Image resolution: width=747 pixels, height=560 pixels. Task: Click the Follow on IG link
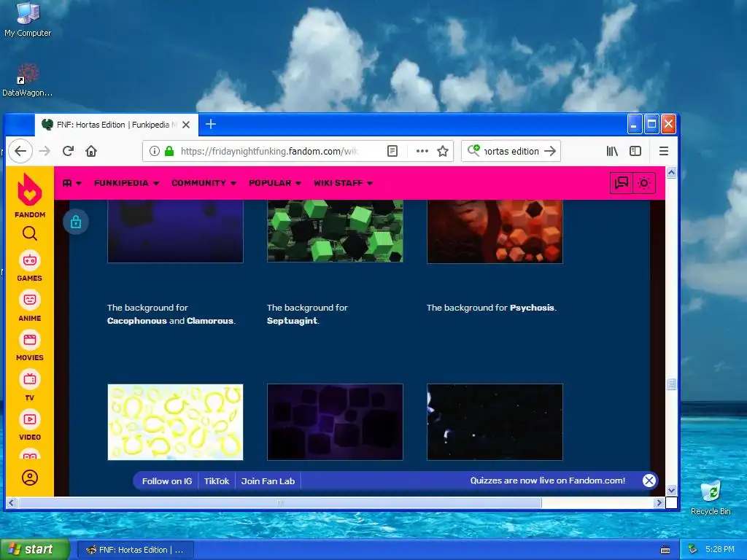click(x=167, y=481)
